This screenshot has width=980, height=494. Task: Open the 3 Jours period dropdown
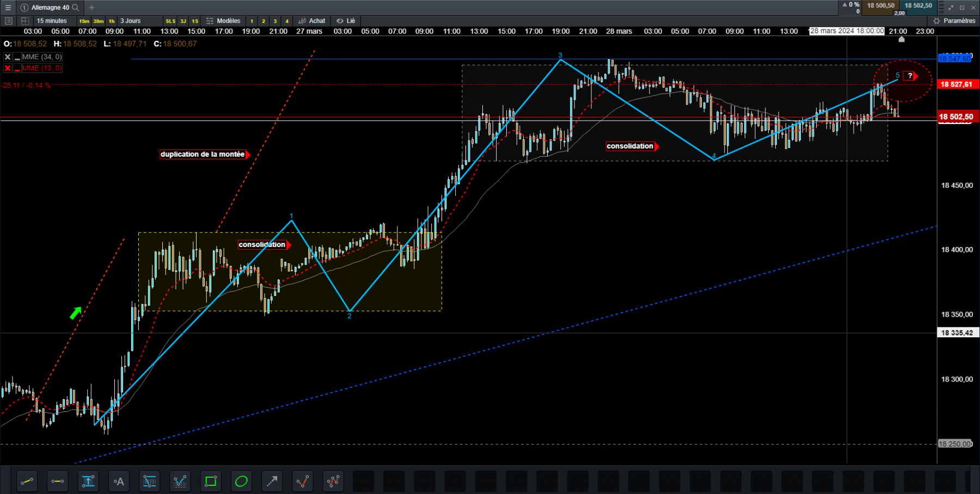(x=131, y=21)
